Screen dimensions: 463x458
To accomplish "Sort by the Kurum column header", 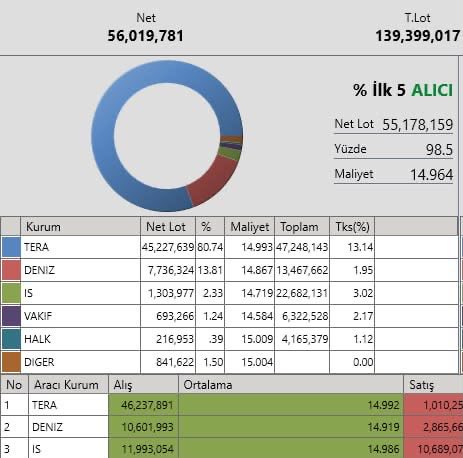I will [x=80, y=227].
